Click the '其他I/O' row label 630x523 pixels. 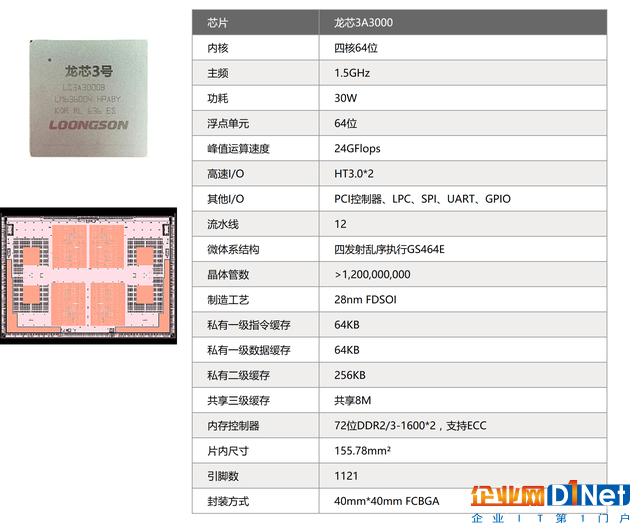click(225, 199)
